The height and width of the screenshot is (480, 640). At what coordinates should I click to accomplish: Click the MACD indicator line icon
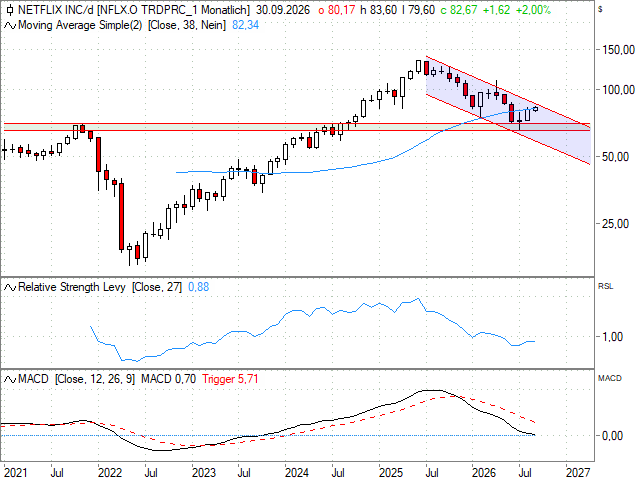pyautogui.click(x=10, y=380)
